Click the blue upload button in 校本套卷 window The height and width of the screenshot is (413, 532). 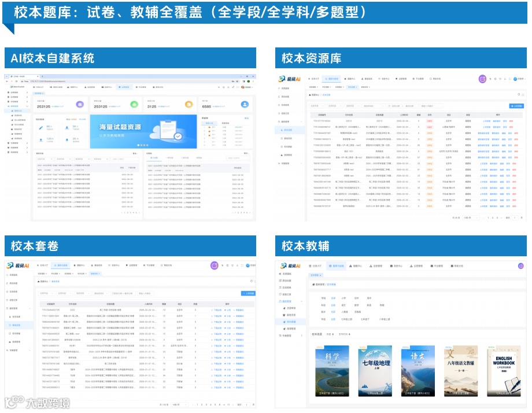point(248,293)
